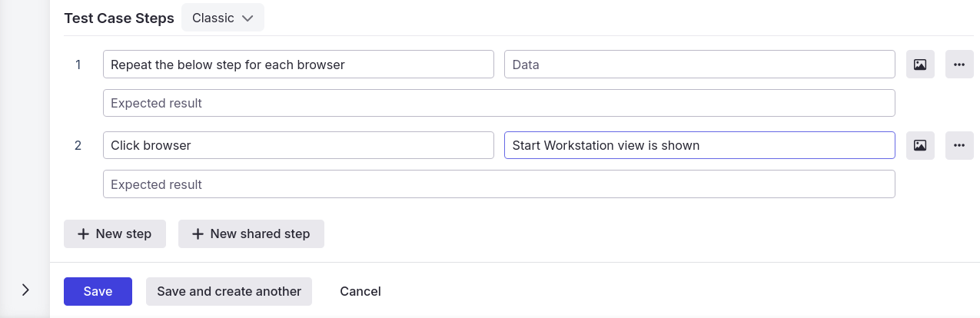Add a New shared step
Viewport: 980px width, 318px height.
(x=251, y=234)
